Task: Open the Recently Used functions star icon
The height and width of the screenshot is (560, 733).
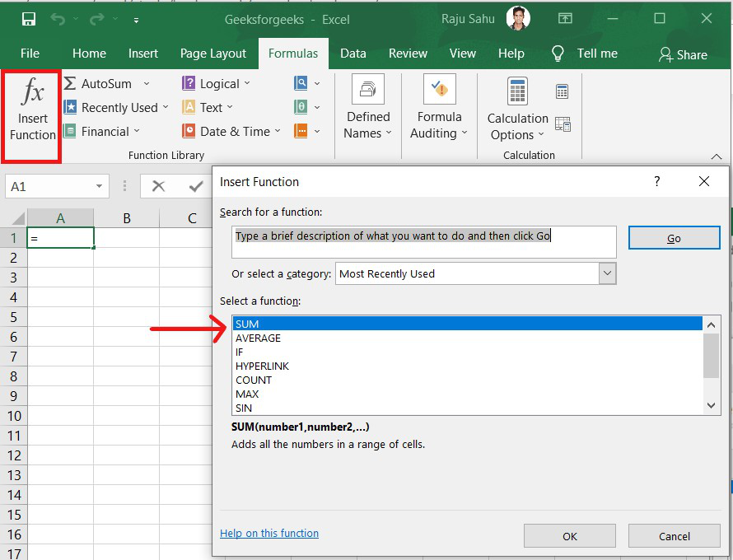Action: (70, 107)
